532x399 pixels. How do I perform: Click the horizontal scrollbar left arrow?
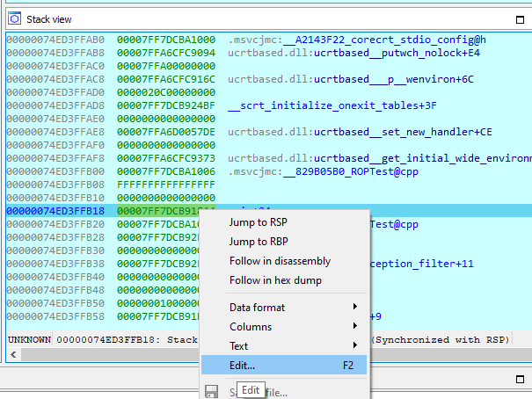12,354
